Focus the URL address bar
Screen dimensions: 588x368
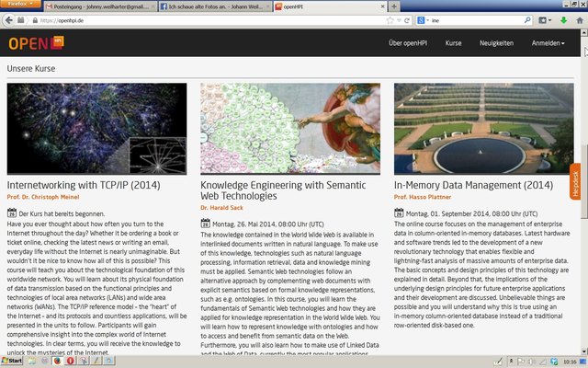[x=210, y=20]
